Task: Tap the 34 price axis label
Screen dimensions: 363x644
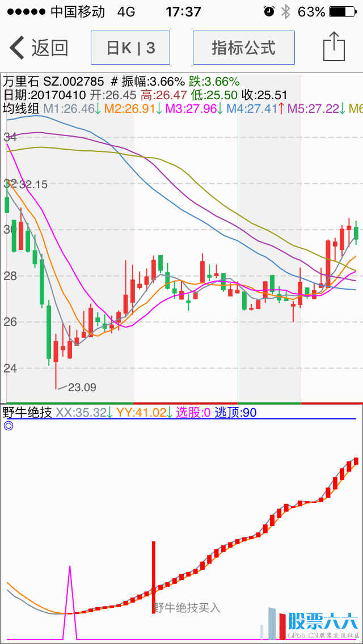Action: point(10,137)
